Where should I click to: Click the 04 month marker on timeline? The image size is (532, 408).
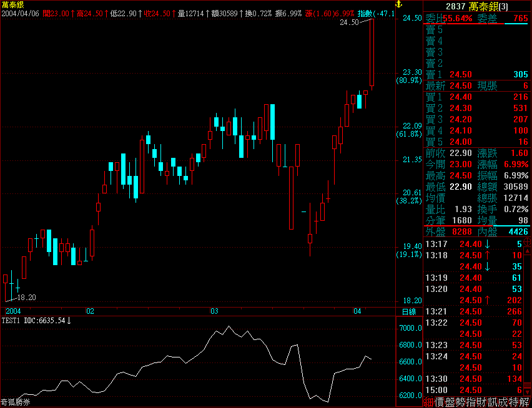(358, 311)
